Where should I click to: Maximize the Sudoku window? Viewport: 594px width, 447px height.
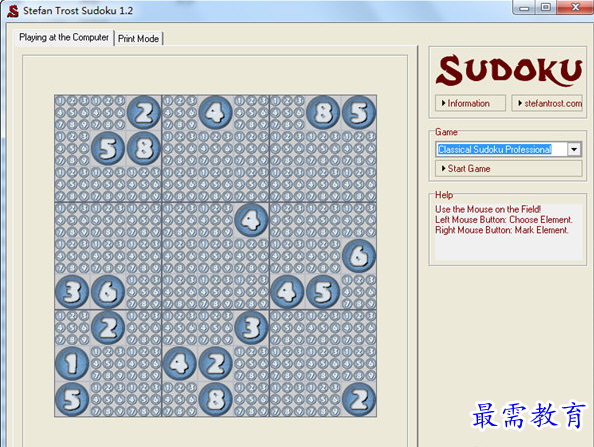click(546, 7)
